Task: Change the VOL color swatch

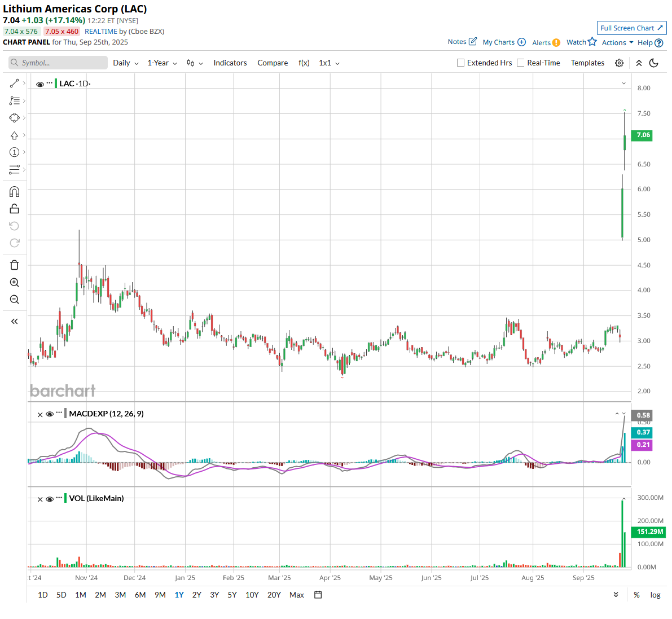Action: [65, 498]
